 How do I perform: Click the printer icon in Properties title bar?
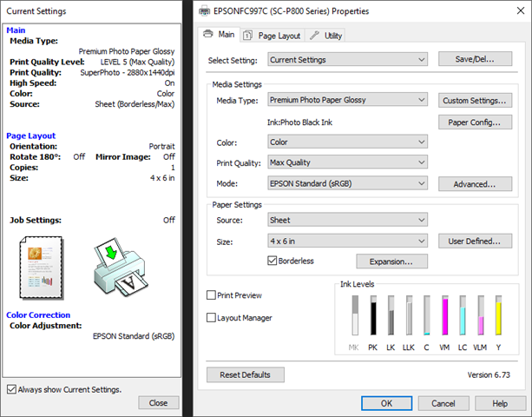(204, 11)
